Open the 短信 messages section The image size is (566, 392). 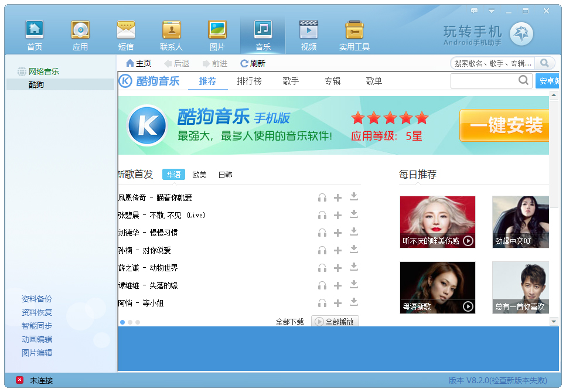pyautogui.click(x=126, y=35)
